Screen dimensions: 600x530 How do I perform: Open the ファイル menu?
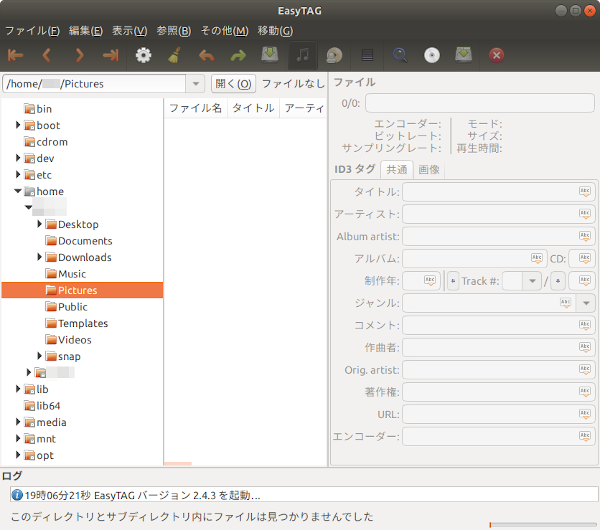click(32, 31)
